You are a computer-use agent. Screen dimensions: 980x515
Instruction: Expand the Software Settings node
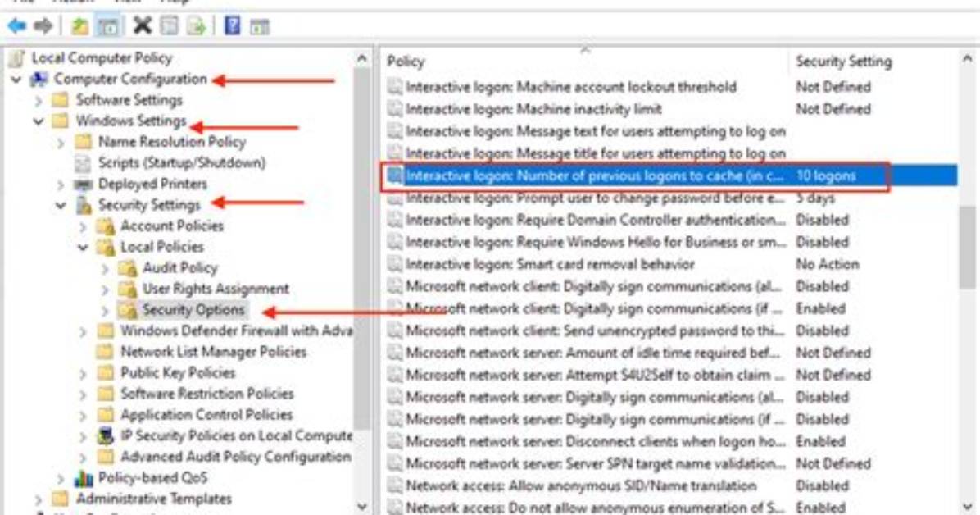(39, 100)
